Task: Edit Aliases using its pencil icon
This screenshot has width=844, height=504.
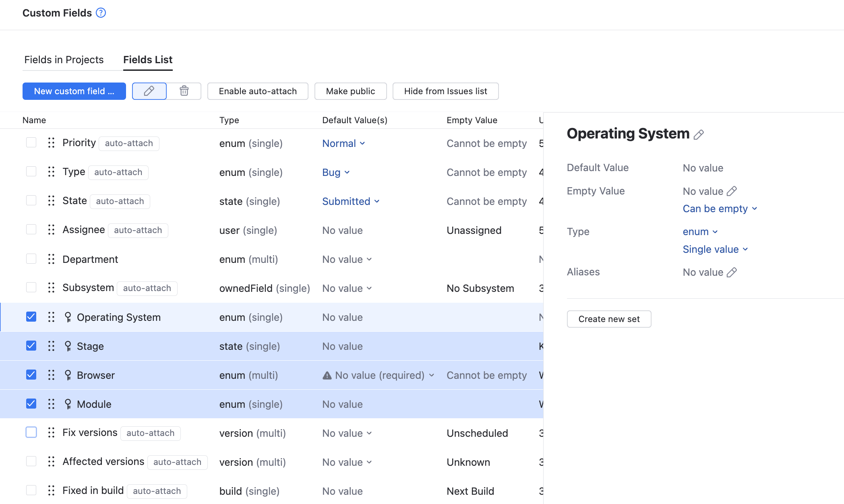Action: pyautogui.click(x=732, y=273)
